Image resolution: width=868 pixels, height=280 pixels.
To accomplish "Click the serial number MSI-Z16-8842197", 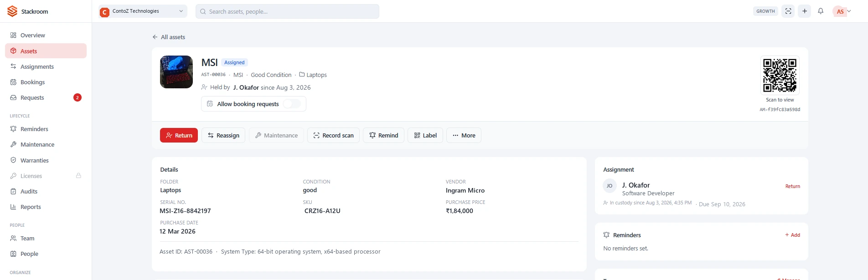I will (x=185, y=211).
